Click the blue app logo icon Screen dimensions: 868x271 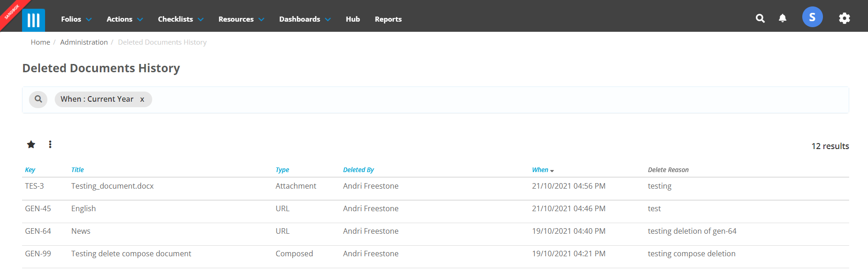click(33, 20)
